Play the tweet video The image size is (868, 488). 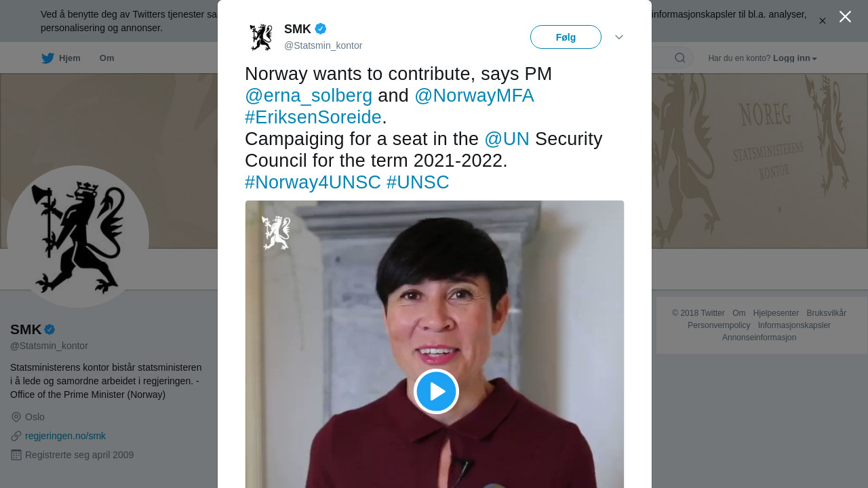436,392
